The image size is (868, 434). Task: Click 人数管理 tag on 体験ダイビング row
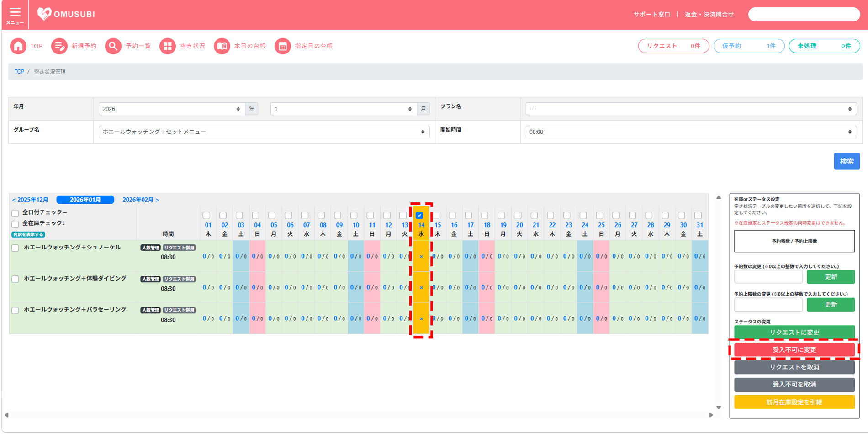click(150, 279)
